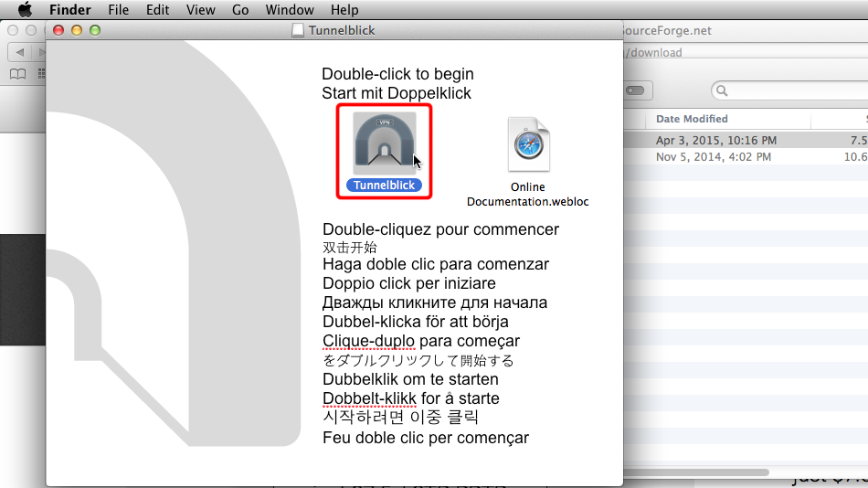The image size is (868, 488).
Task: Click the horizontal scrollbar in the Finder window
Action: coord(694,472)
